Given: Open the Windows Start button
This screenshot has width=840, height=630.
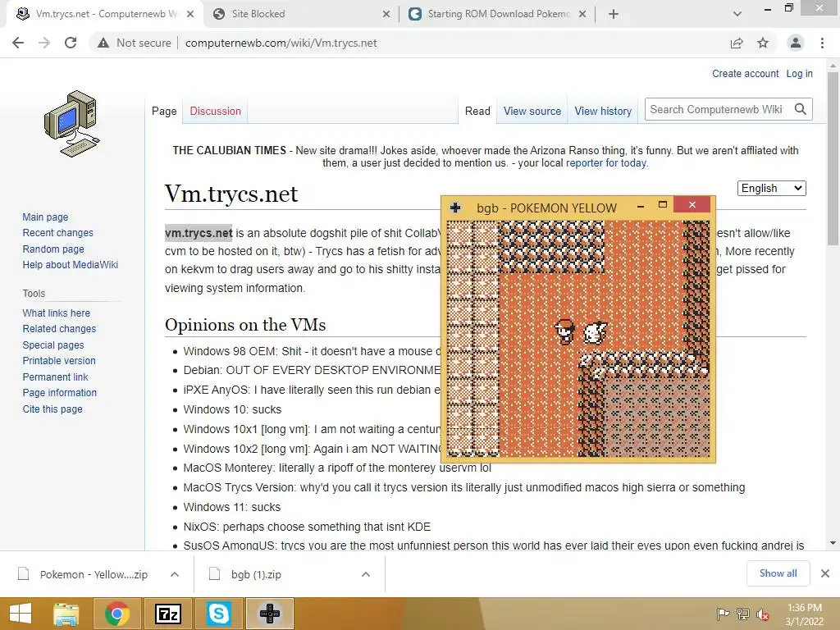Looking at the screenshot, I should click(x=21, y=614).
